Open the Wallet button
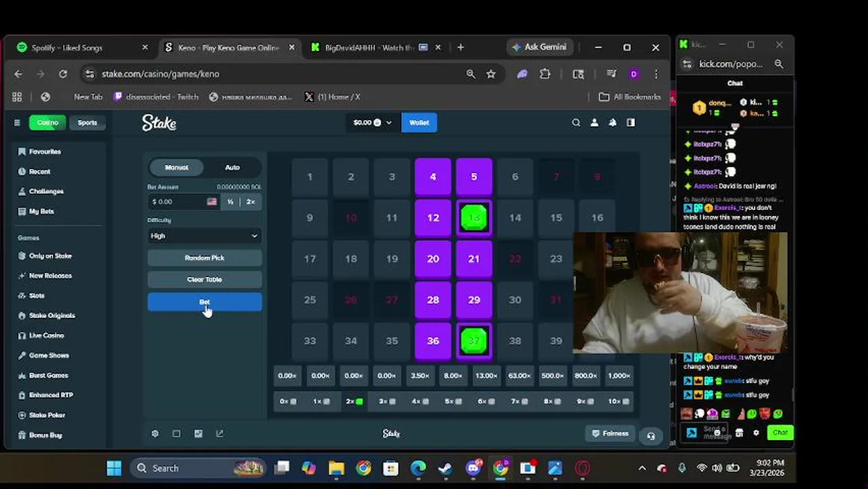This screenshot has height=489, width=868. (419, 123)
